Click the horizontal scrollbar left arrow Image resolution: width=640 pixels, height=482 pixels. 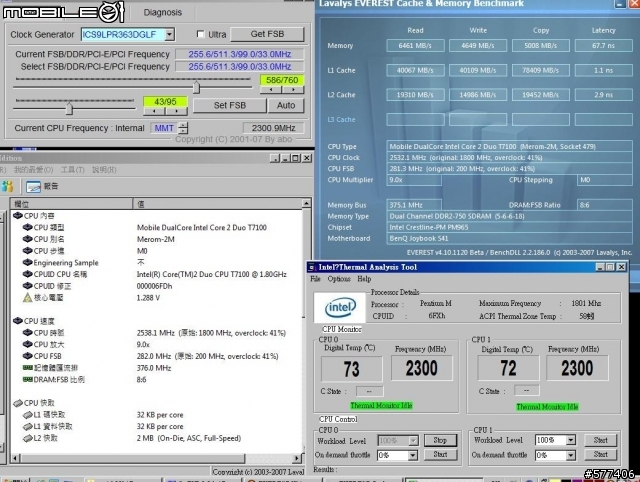coord(15,458)
